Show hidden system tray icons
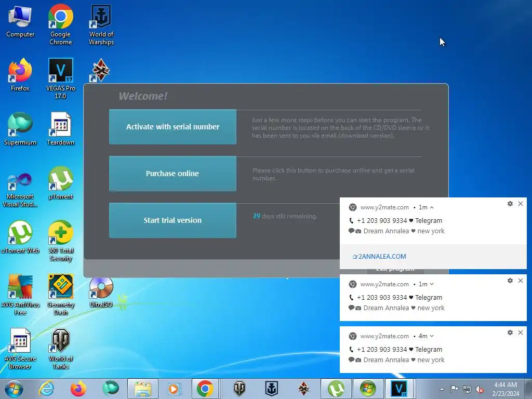 pos(442,389)
